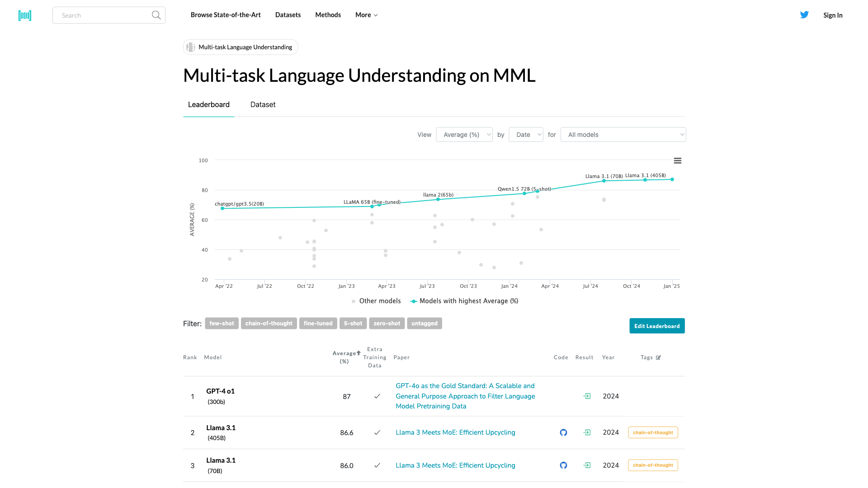Open Llama 3 Meets MoE paper in rank 2 row

tap(455, 432)
